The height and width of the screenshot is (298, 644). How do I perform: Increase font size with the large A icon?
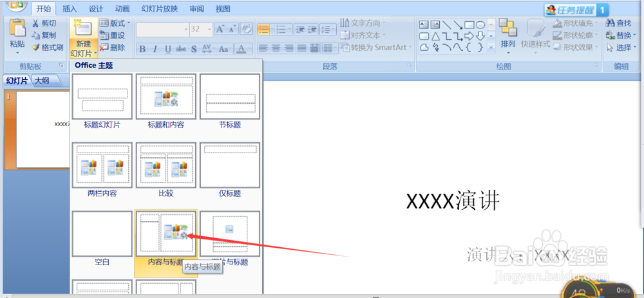[220, 29]
